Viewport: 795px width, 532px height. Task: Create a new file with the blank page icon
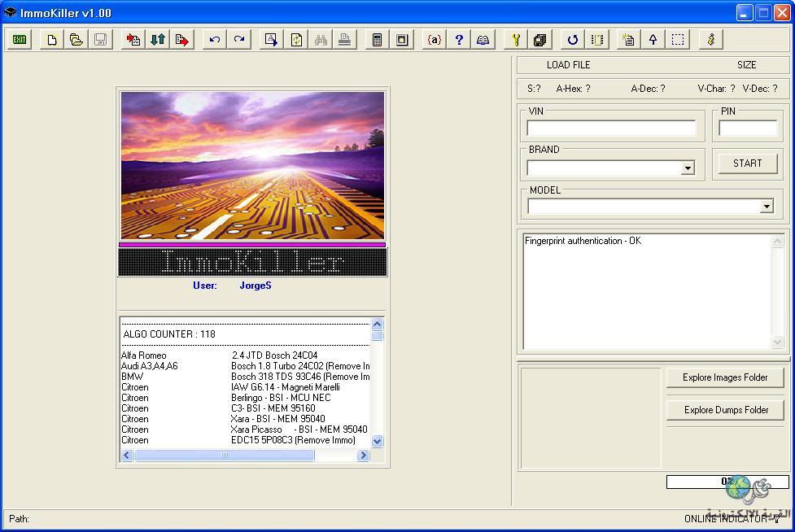pyautogui.click(x=52, y=40)
